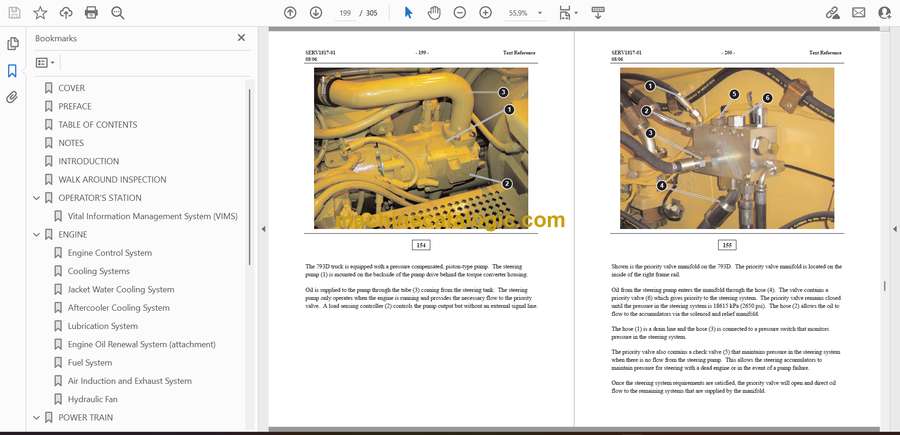Click the upload to cloud icon
The height and width of the screenshot is (435, 900).
[66, 13]
